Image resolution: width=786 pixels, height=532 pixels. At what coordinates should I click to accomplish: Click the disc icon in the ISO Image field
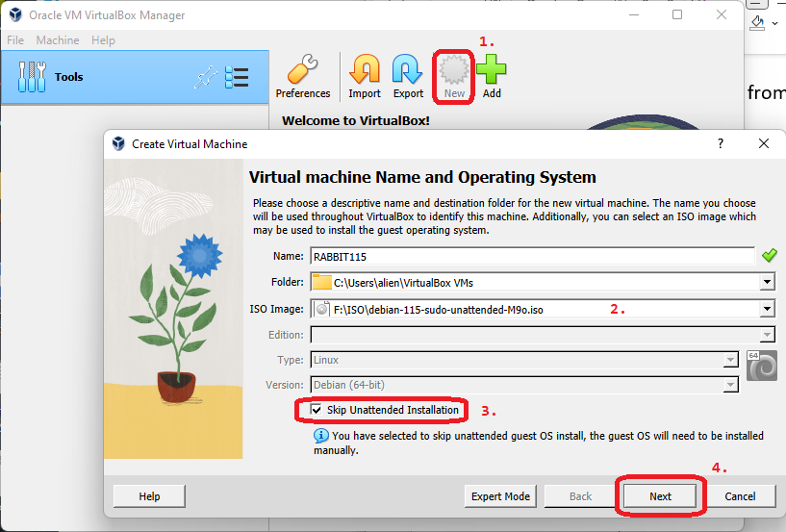(x=323, y=310)
